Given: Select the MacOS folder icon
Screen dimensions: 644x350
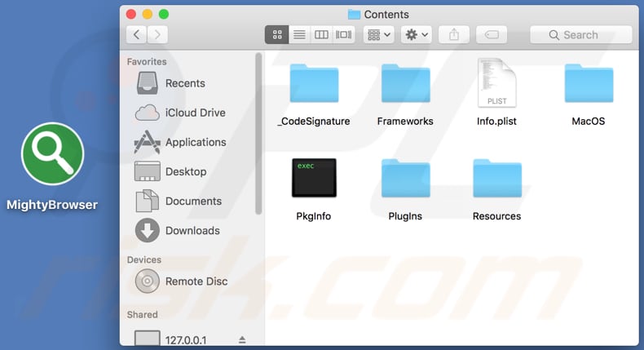Looking at the screenshot, I should pos(589,83).
